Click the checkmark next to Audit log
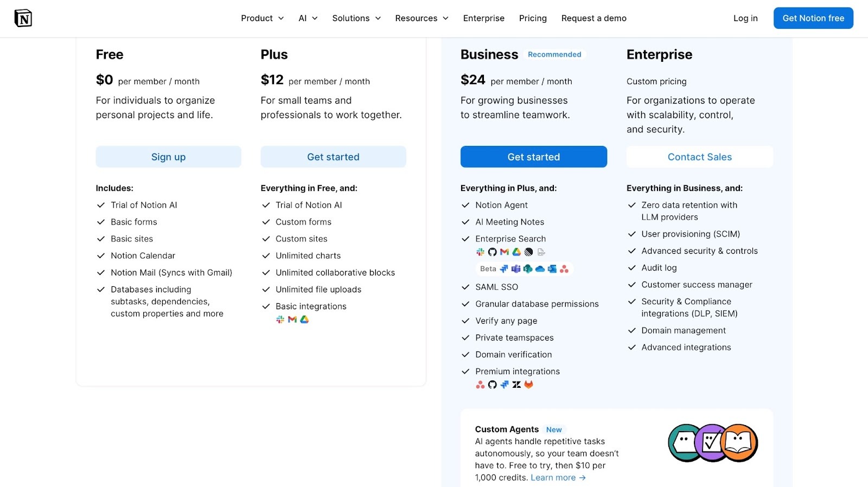The width and height of the screenshot is (868, 487). pos(631,268)
